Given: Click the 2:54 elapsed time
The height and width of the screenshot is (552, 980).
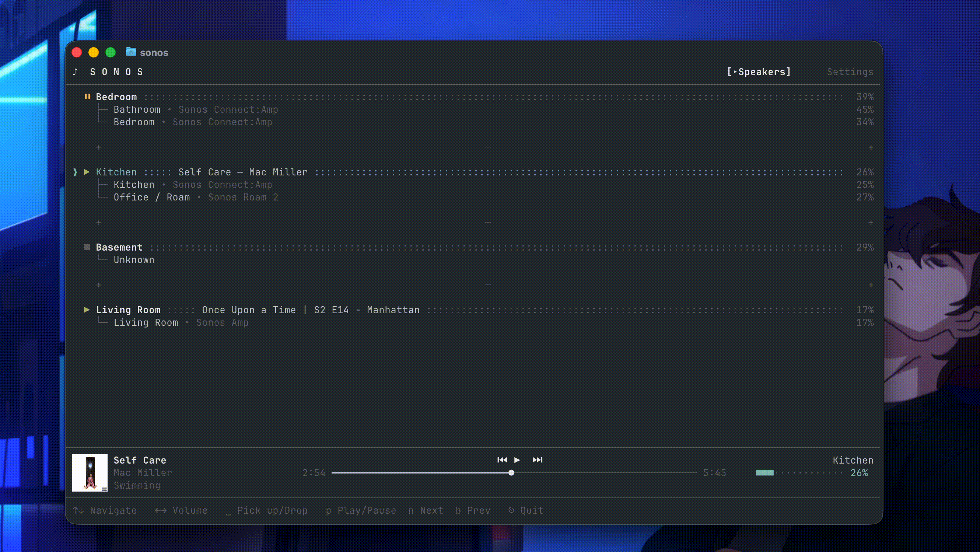Looking at the screenshot, I should [314, 473].
